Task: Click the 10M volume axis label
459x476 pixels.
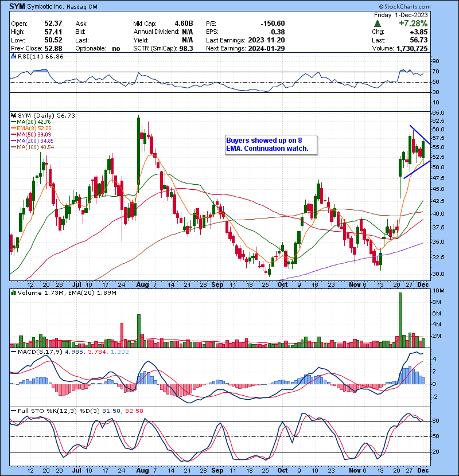Action: tap(438, 291)
